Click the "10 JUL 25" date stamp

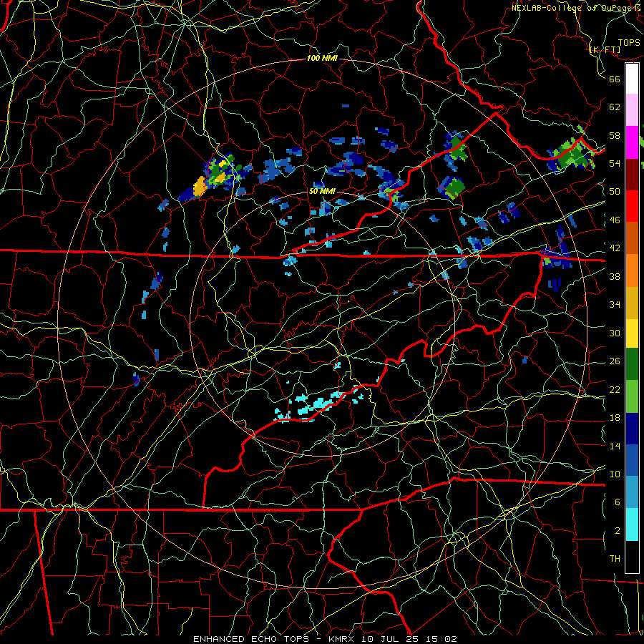(390, 639)
